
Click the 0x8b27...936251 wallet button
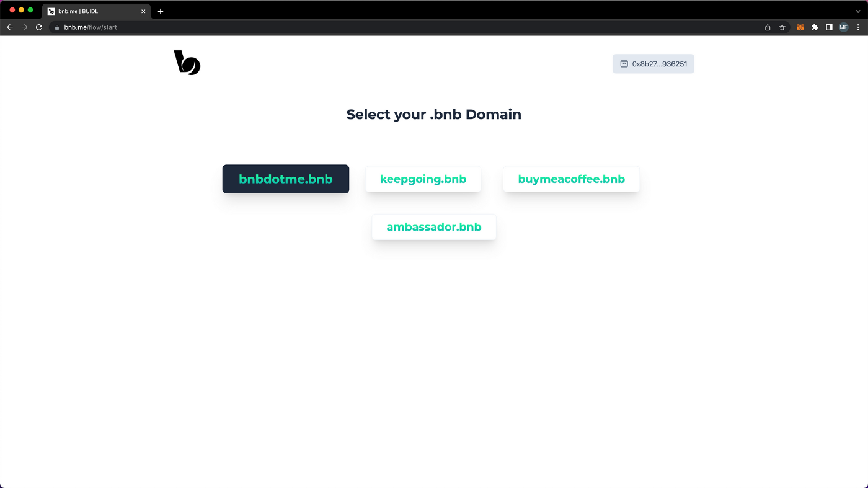[653, 64]
